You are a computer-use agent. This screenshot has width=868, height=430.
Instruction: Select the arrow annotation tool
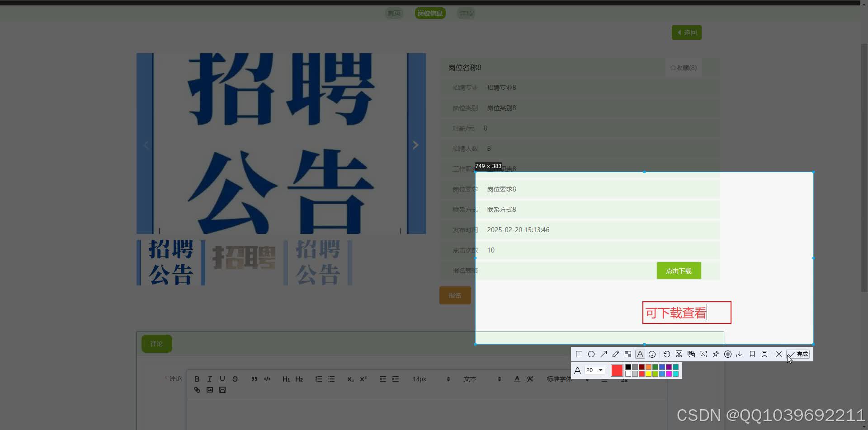click(x=604, y=354)
